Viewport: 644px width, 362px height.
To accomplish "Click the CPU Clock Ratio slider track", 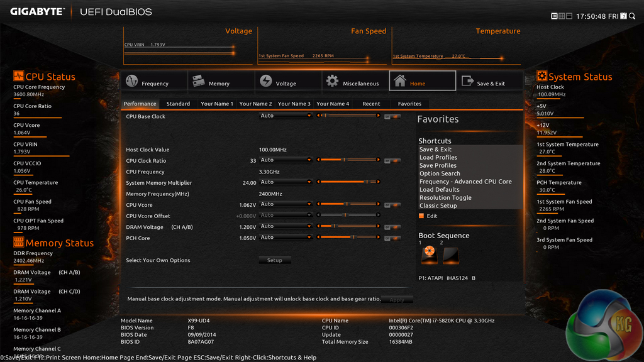I will coord(349,160).
